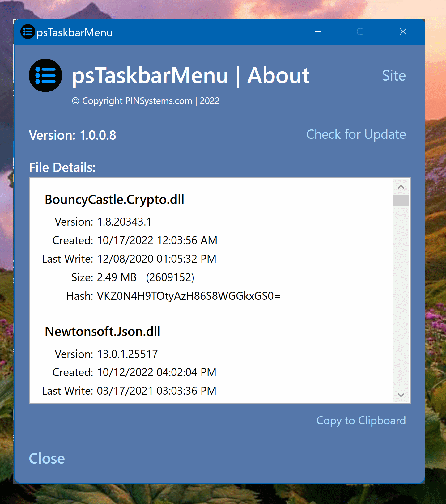The width and height of the screenshot is (446, 504).
Task: Click the scroll down arrow in File Details
Action: [401, 395]
